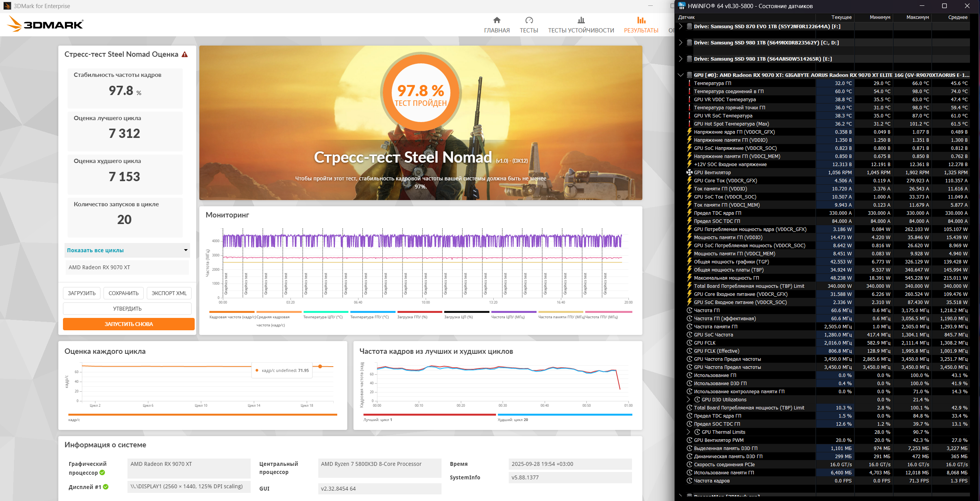980x501 pixels.
Task: Open ТЕСТЫ УСТОЙЧИВОСТИ bar chart icon
Action: pyautogui.click(x=581, y=20)
